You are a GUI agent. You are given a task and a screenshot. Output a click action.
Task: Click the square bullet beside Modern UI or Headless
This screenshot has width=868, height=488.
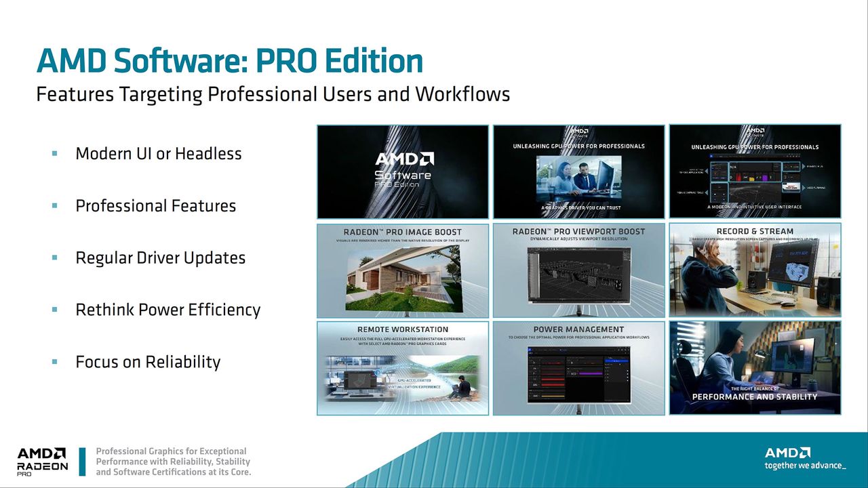[x=55, y=154]
